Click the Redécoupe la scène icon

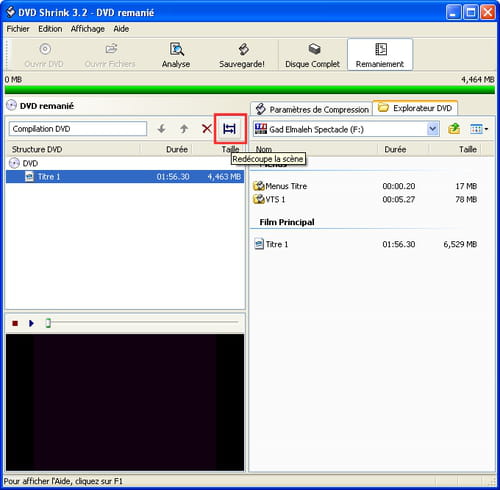tap(229, 129)
